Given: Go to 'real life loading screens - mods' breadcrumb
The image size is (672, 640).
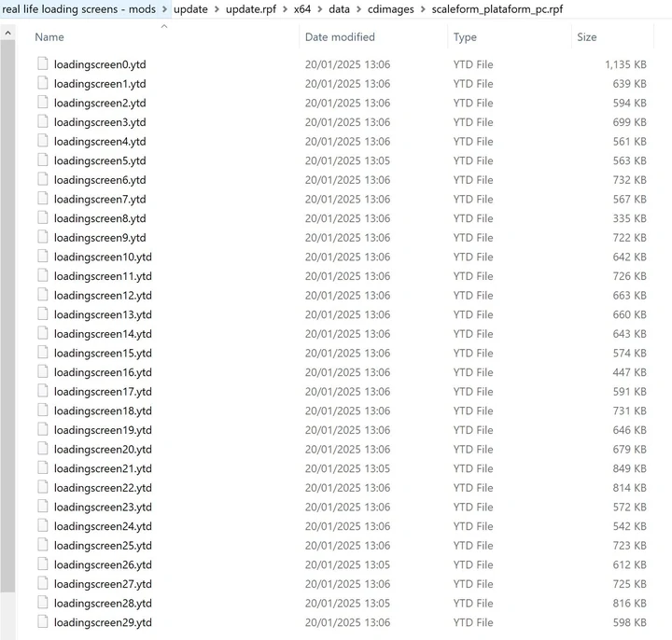Looking at the screenshot, I should 78,9.
